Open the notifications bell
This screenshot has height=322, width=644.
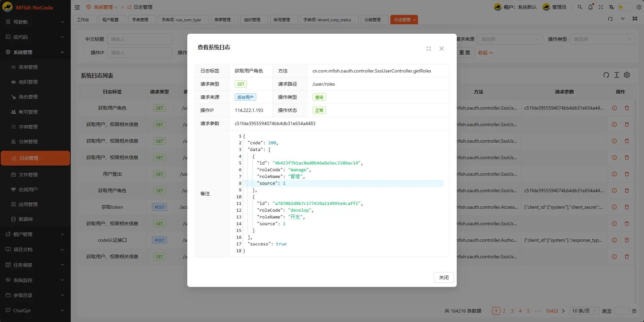590,7
